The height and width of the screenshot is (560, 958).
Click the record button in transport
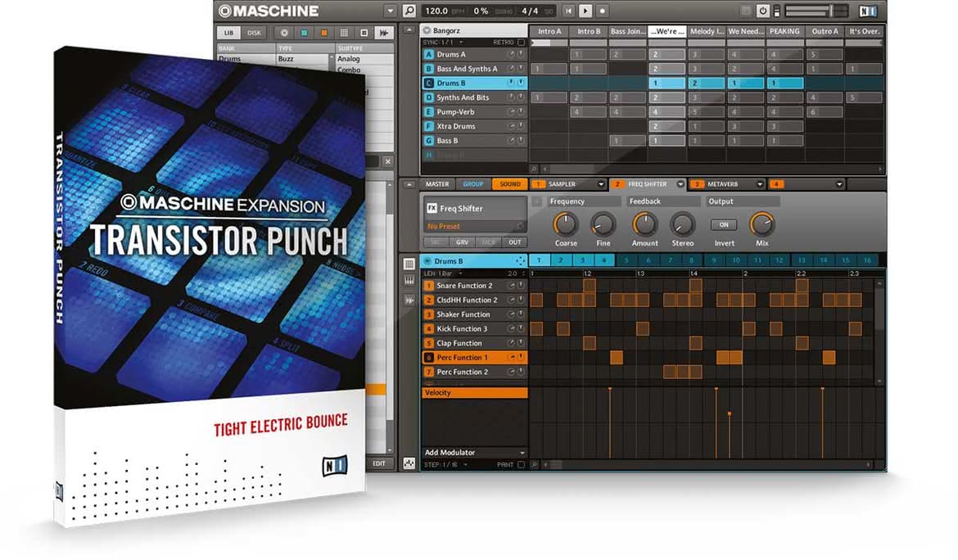pos(603,11)
